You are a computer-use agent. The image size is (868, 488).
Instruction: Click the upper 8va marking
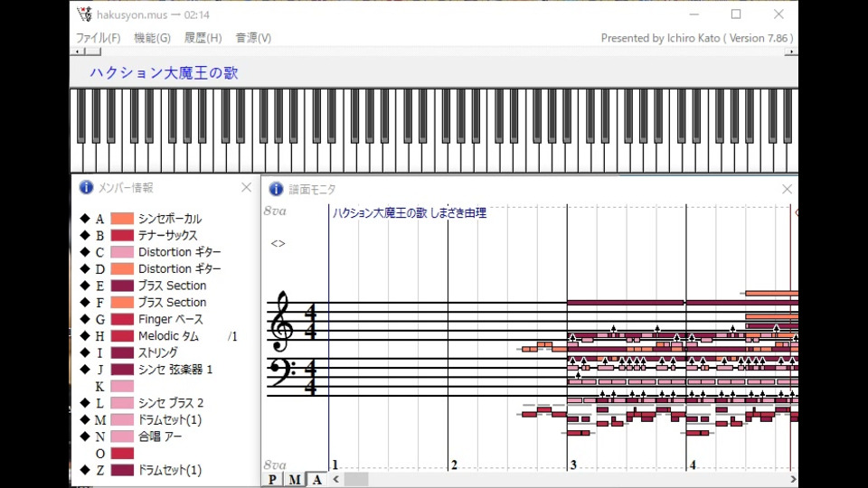click(275, 211)
